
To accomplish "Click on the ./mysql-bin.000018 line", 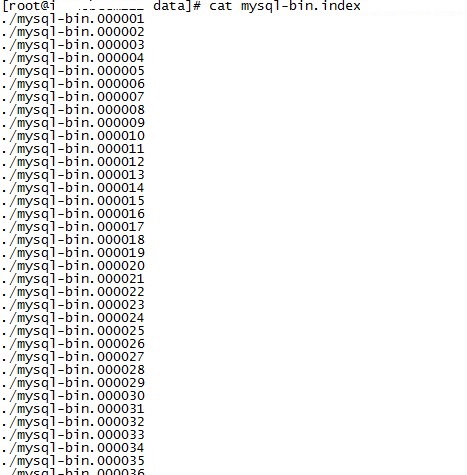I will pyautogui.click(x=73, y=240).
